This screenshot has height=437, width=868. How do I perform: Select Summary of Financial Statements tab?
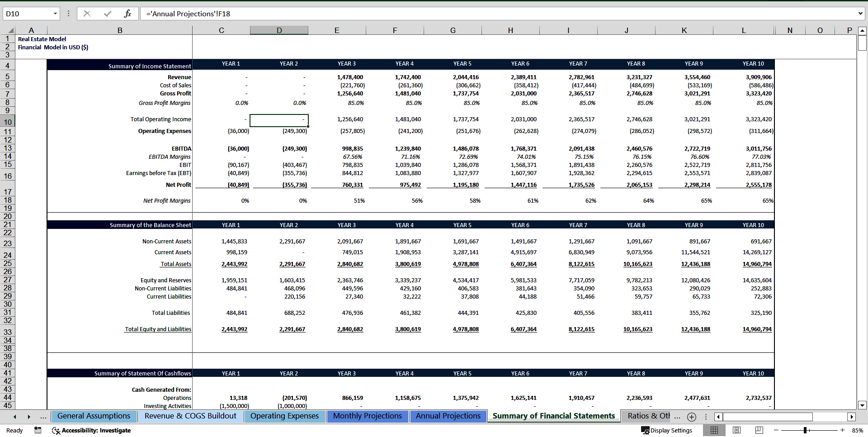554,416
